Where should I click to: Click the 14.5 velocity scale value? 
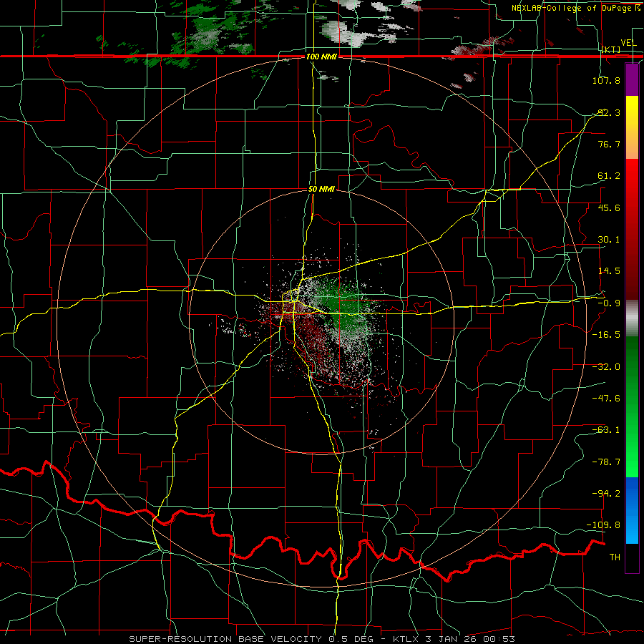point(609,271)
